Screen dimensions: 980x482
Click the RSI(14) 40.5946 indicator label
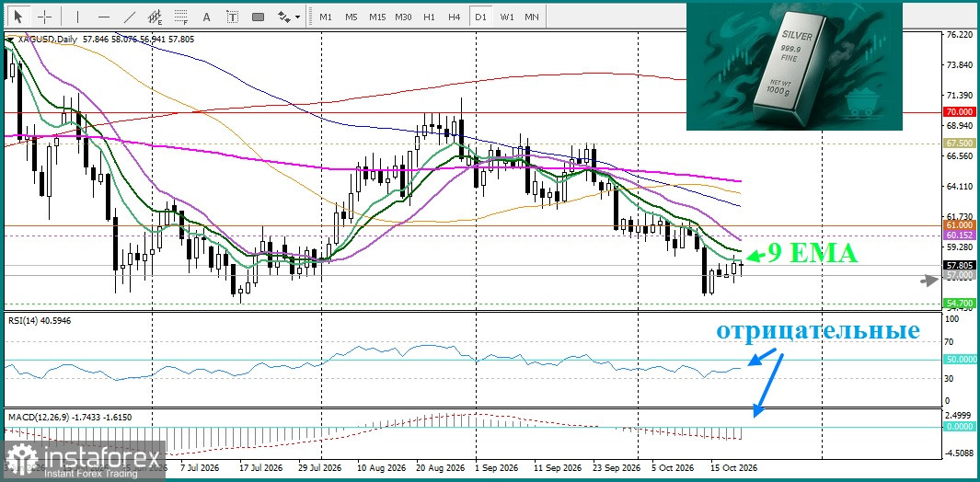(38, 320)
